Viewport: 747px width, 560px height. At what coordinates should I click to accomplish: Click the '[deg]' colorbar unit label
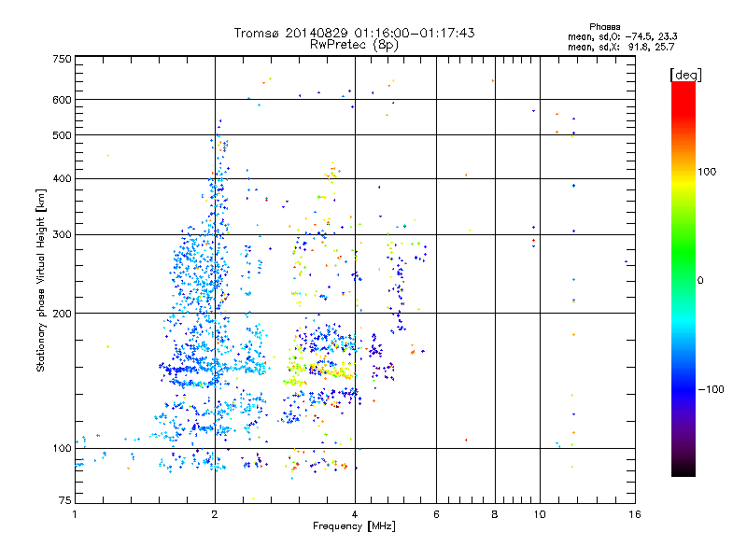685,75
